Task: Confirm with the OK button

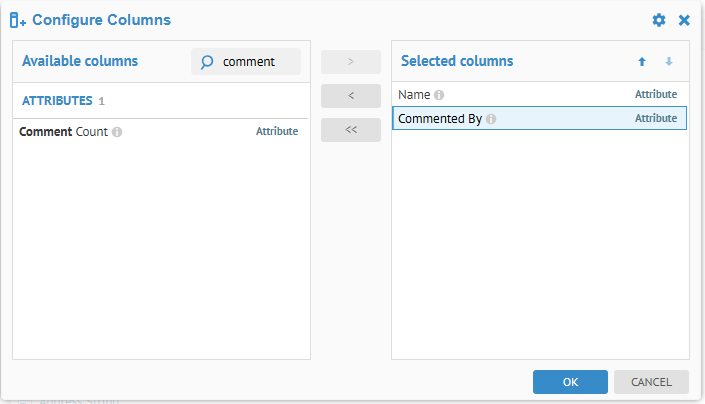Action: click(570, 381)
